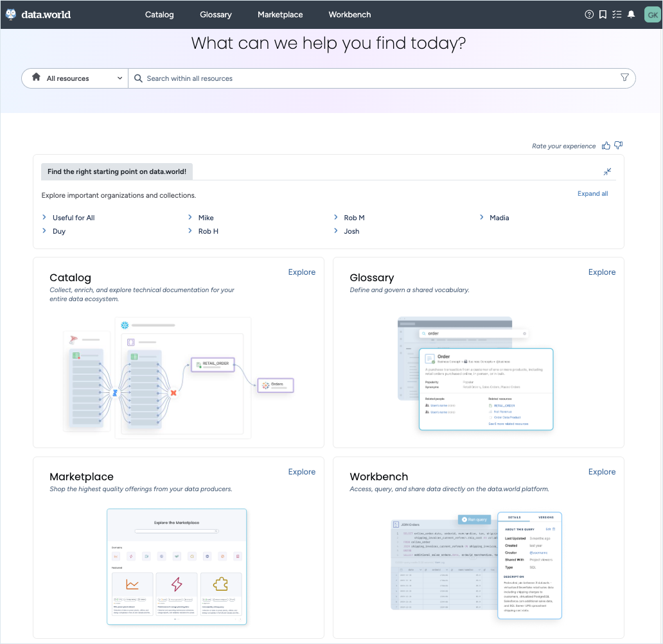Click the search magnifier icon
This screenshot has width=663, height=644.
(138, 78)
